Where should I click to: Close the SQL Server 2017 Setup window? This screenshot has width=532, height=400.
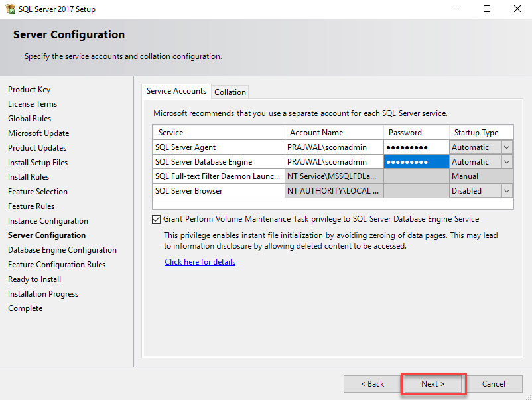point(517,9)
